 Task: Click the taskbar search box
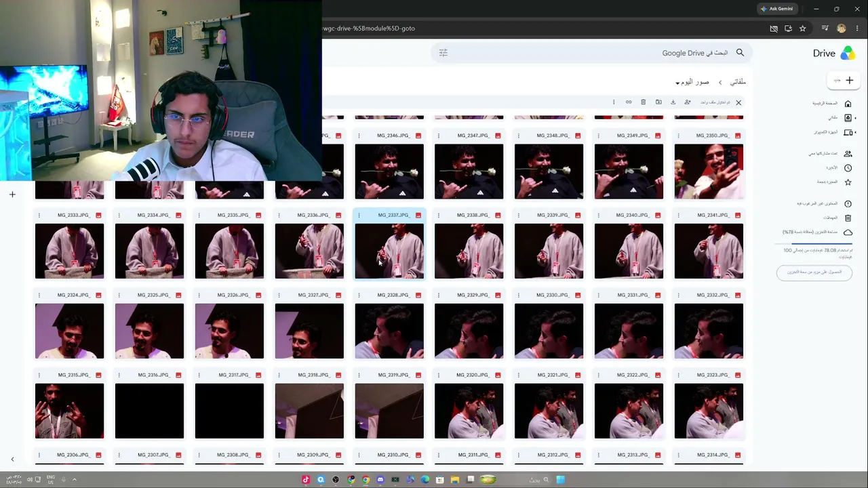(539, 480)
